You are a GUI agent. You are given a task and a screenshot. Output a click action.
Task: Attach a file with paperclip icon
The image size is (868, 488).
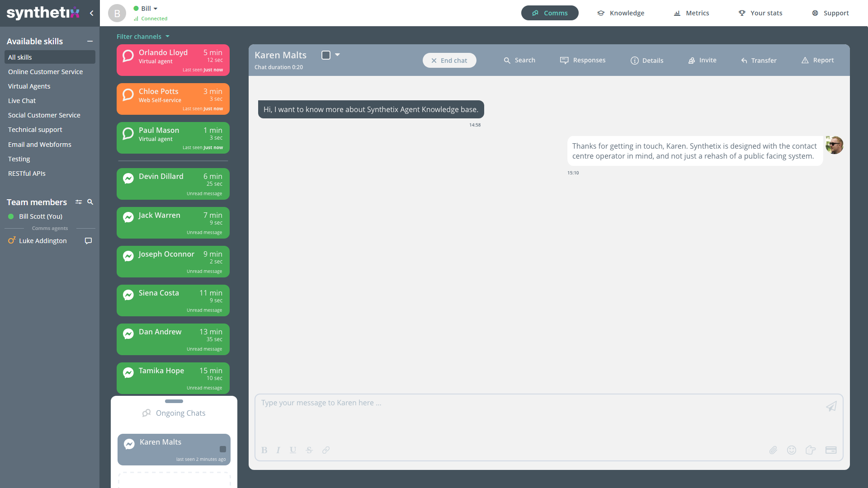[x=774, y=450]
